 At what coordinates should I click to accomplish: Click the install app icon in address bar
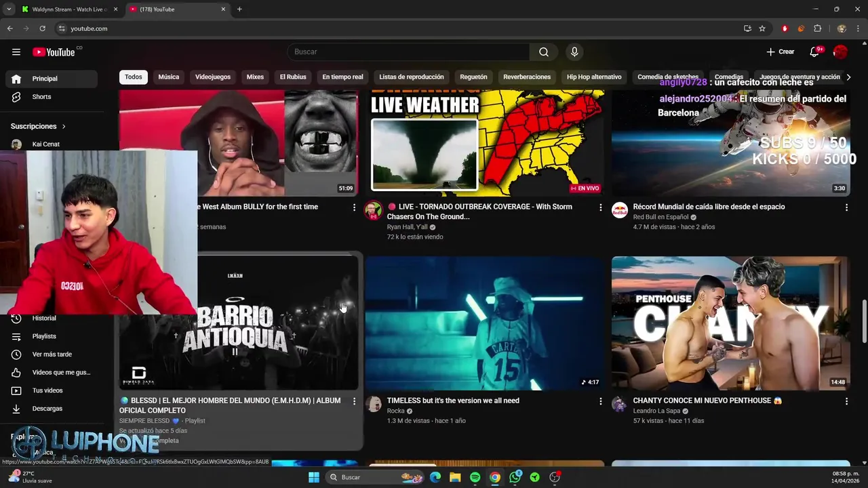(x=747, y=28)
